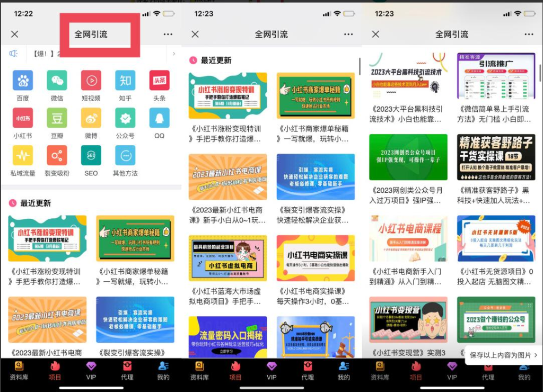Open 小红书变现营 thumbnail
Viewport: 543px width, 392px height.
408,319
